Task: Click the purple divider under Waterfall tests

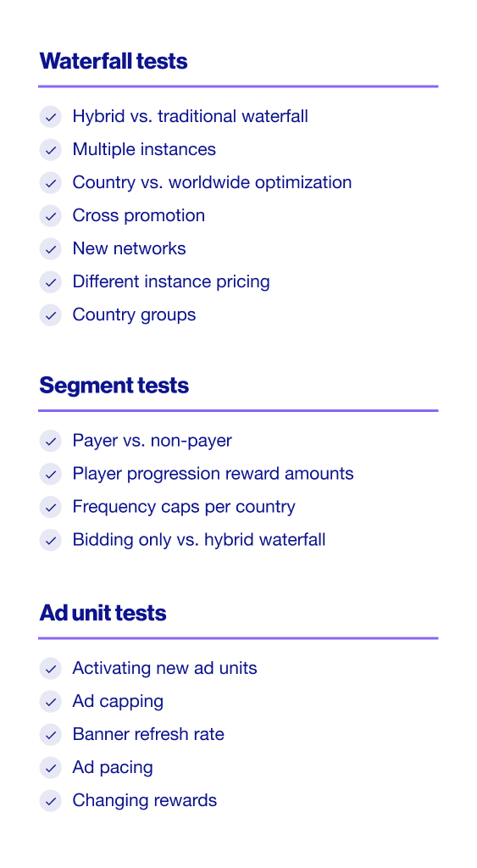Action: [239, 86]
